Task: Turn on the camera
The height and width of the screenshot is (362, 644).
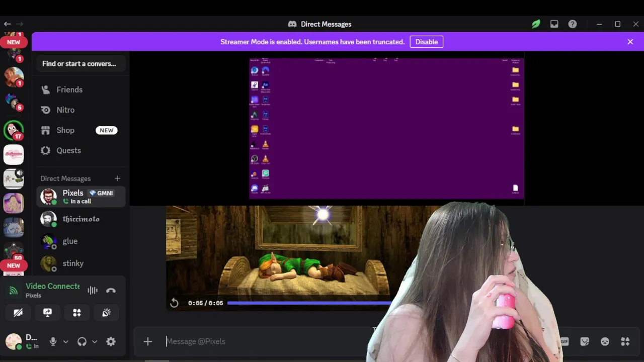Action: [x=18, y=313]
